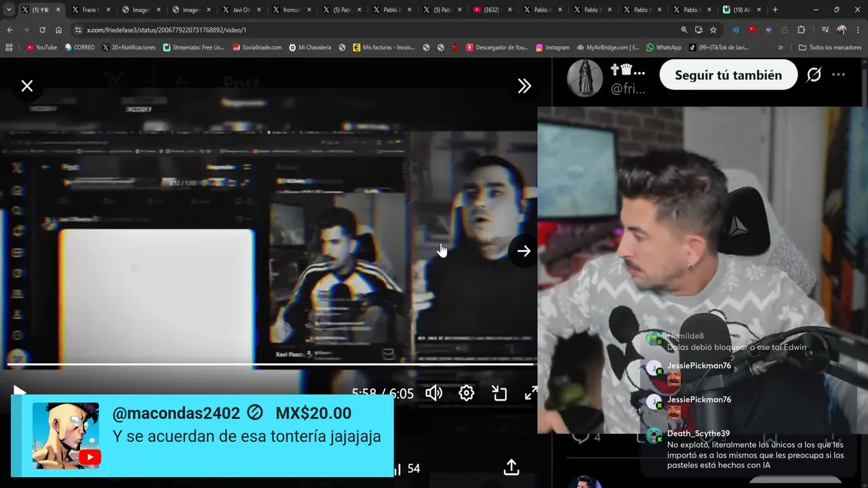Collapse the side panel with double-chevron icon
Image resolution: width=868 pixels, height=488 pixels.
pyautogui.click(x=524, y=86)
